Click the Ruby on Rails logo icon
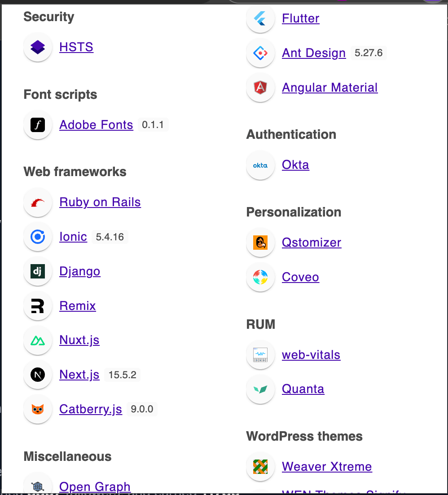The width and height of the screenshot is (448, 495). pos(38,203)
